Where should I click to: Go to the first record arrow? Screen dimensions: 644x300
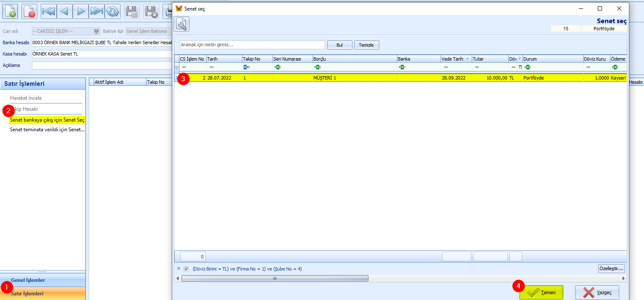click(x=48, y=11)
